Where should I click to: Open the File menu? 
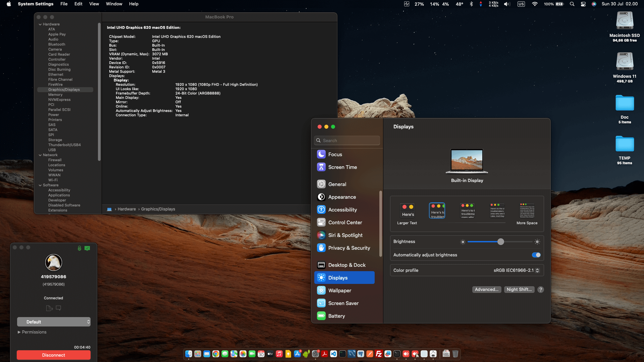click(64, 4)
